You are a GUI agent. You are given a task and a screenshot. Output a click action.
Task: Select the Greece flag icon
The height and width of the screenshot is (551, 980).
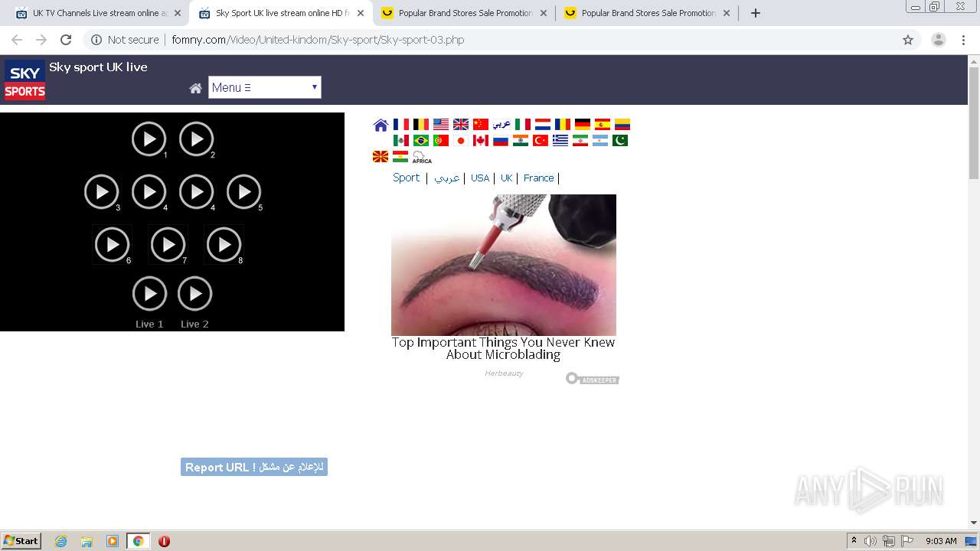(560, 140)
